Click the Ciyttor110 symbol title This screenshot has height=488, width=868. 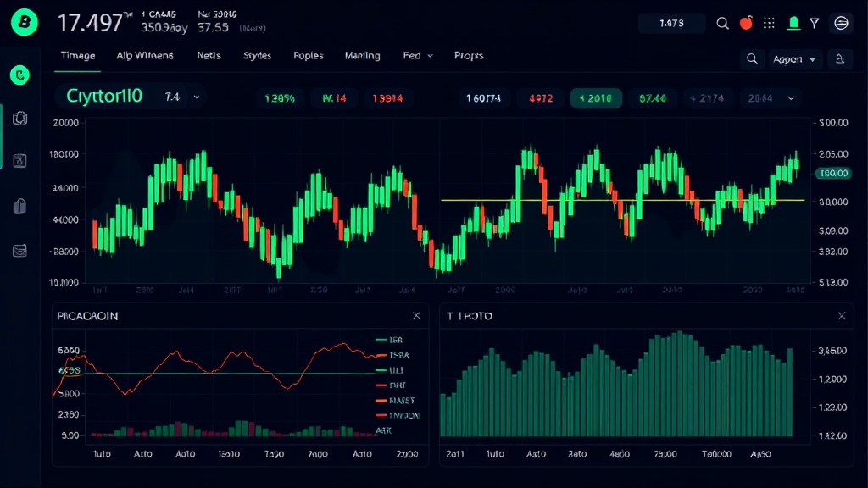point(104,96)
